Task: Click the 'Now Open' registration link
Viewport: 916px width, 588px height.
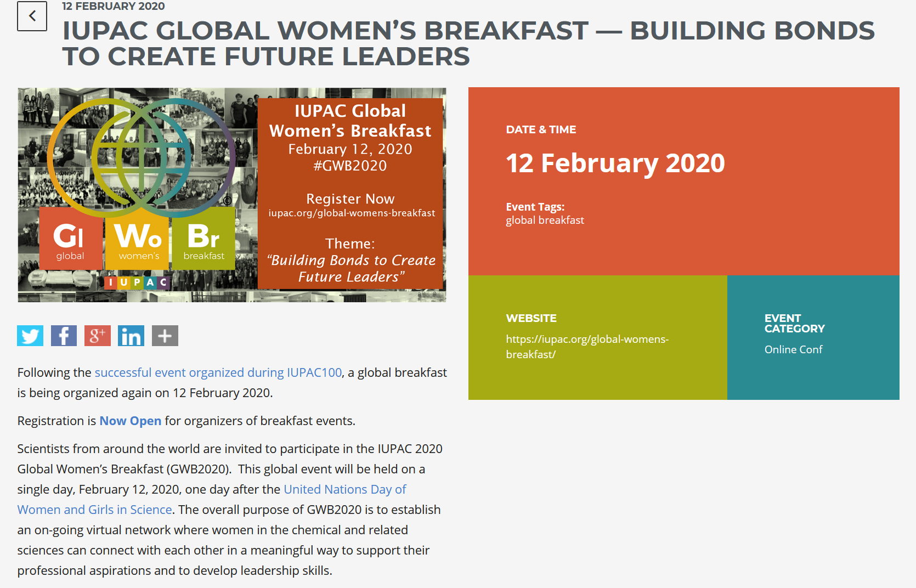Action: point(130,421)
